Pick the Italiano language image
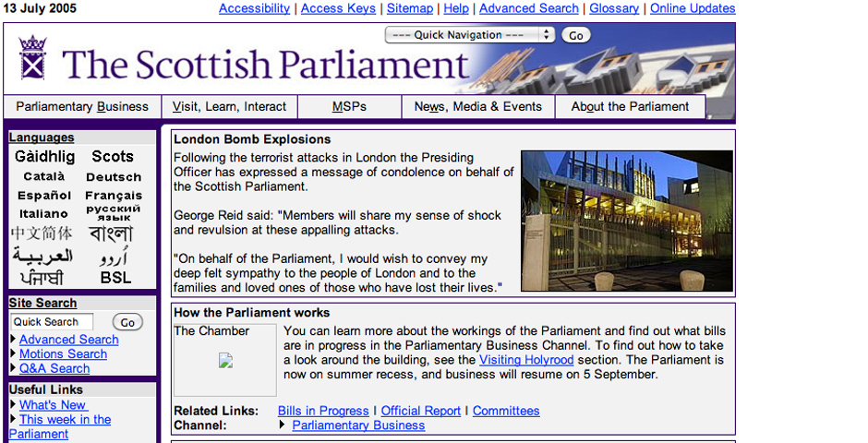The height and width of the screenshot is (443, 868). point(43,213)
